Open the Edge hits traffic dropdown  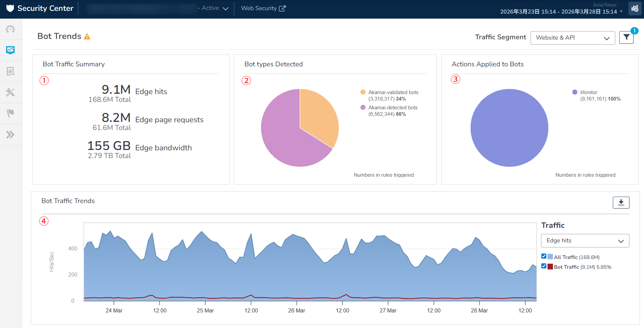[x=585, y=241]
